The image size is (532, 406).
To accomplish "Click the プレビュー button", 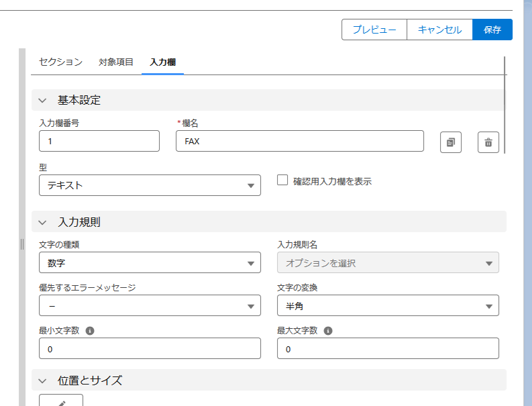I will click(x=374, y=30).
